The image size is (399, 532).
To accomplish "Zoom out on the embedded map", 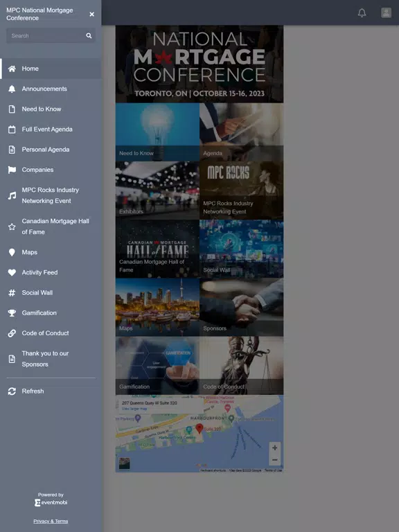I will [x=275, y=460].
